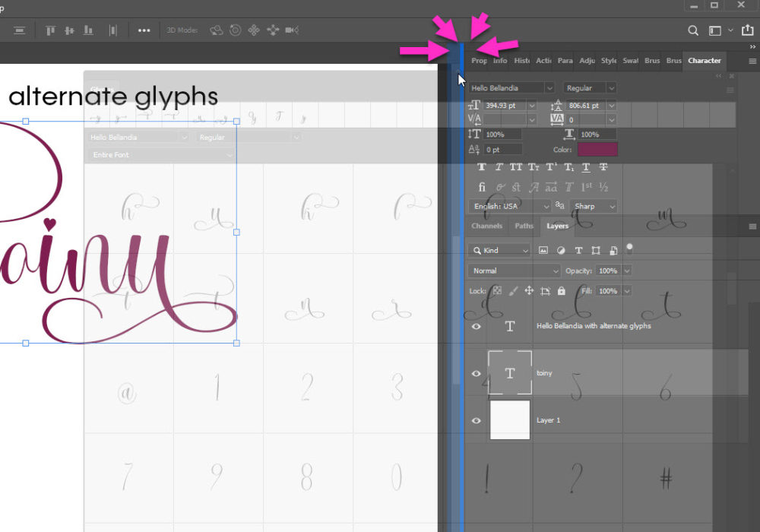Select the Character panel tab

click(705, 61)
